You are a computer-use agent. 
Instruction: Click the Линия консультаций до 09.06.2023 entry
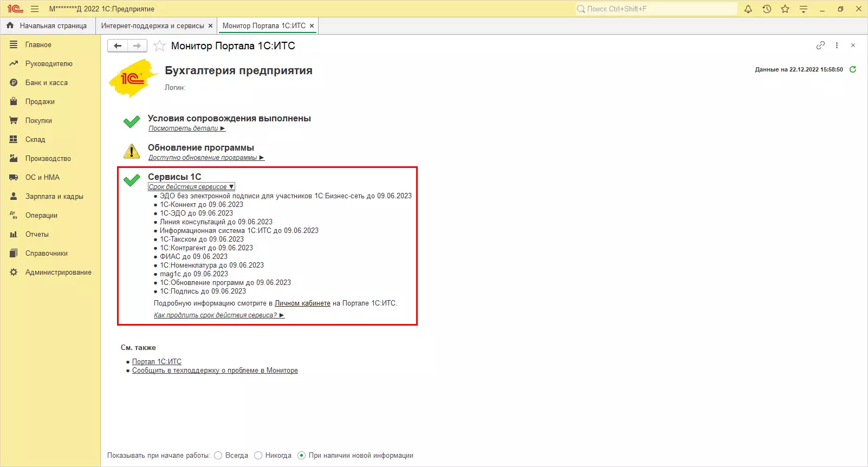pyautogui.click(x=216, y=222)
